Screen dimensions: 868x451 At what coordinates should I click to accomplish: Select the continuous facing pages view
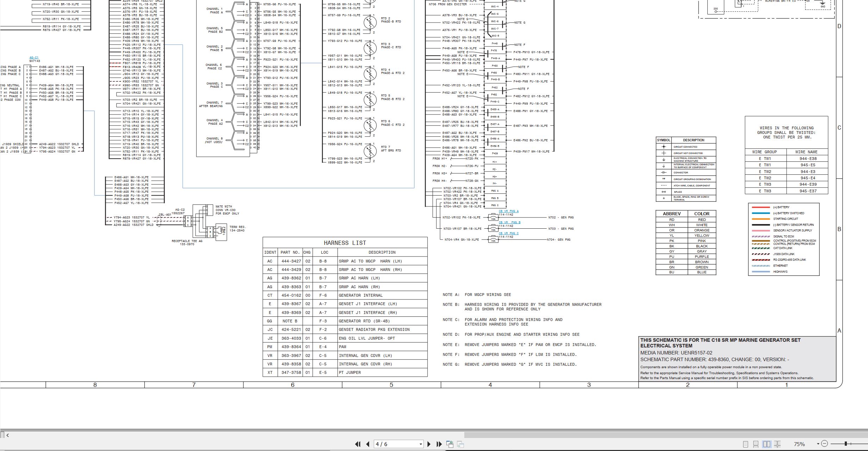coord(777,444)
